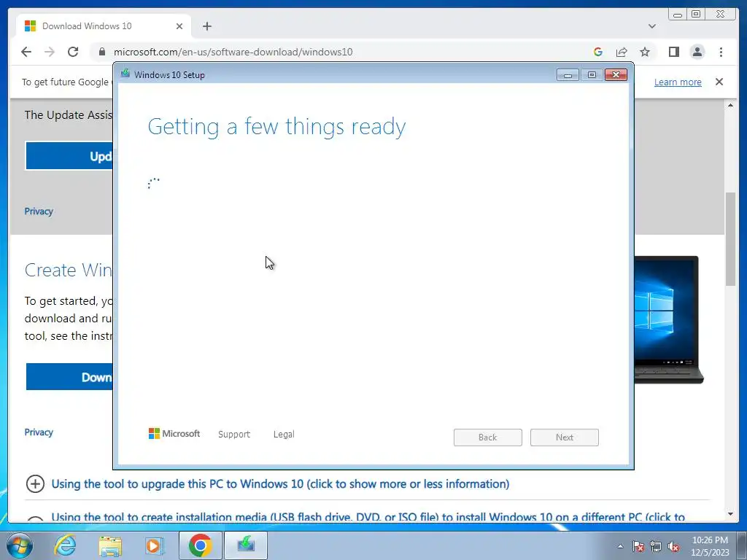Click the Microsoft logo in Setup
747x560 pixels.
(174, 434)
